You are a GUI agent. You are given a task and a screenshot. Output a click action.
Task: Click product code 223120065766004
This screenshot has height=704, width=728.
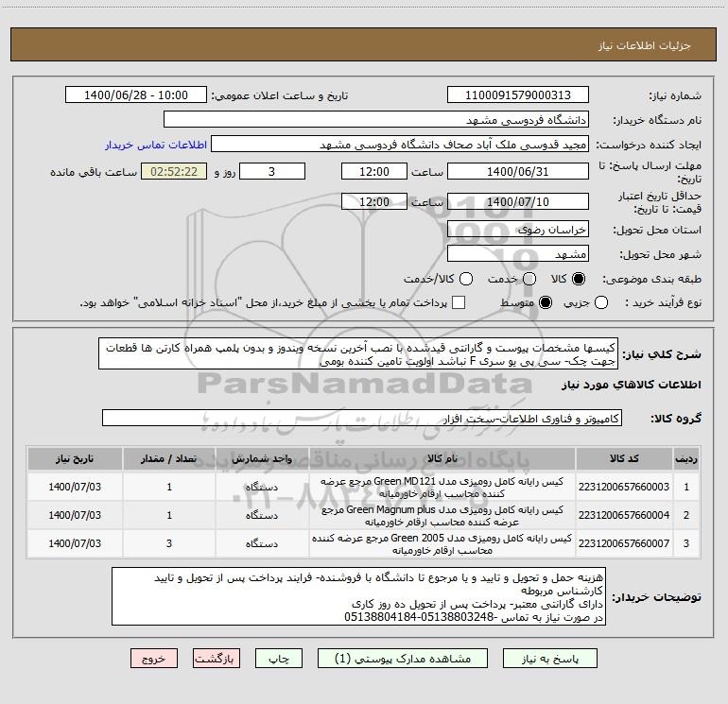(x=624, y=515)
